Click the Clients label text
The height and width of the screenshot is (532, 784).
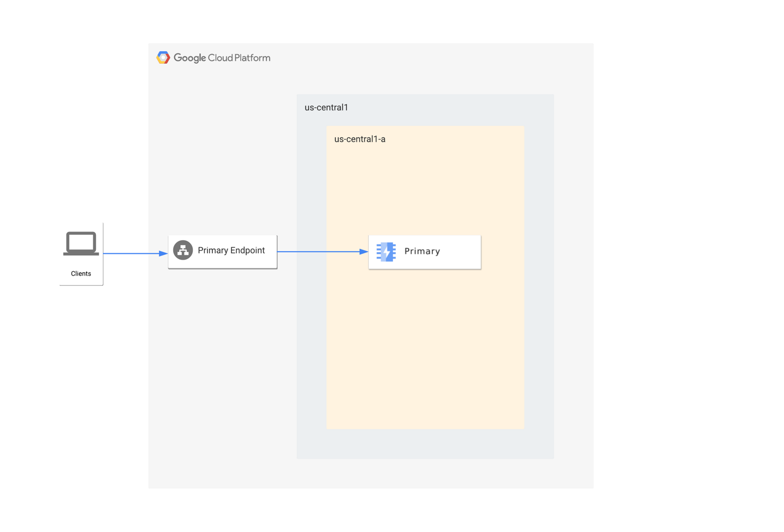(x=81, y=273)
